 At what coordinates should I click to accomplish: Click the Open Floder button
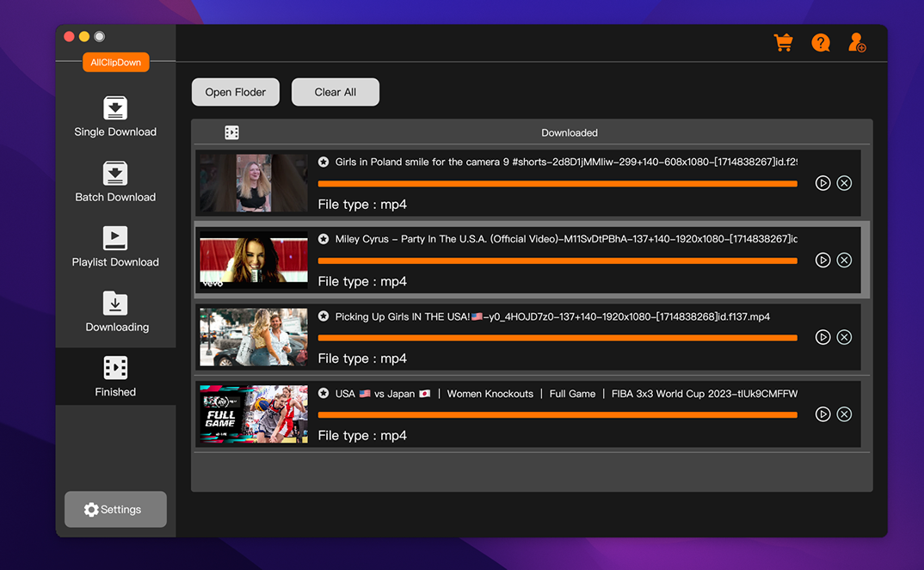click(x=236, y=92)
